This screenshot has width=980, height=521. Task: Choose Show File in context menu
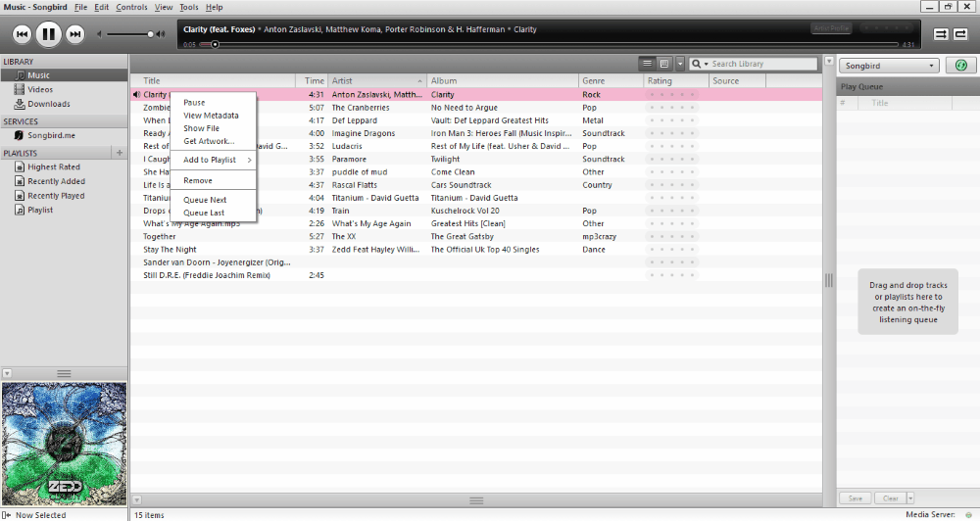tap(213, 128)
